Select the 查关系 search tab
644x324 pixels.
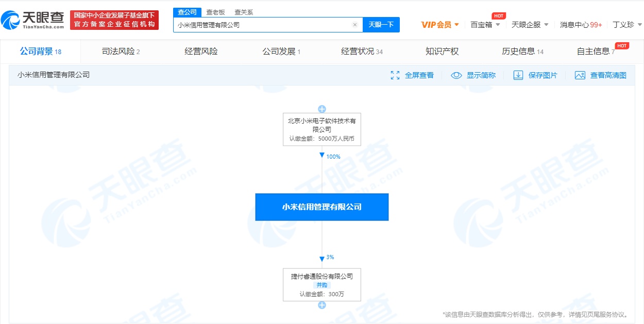244,12
